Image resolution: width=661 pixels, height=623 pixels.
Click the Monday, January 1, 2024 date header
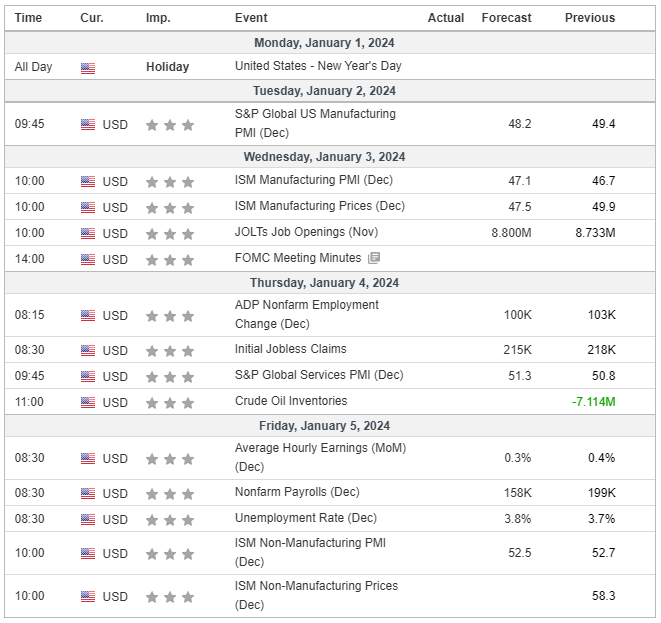pyautogui.click(x=324, y=43)
